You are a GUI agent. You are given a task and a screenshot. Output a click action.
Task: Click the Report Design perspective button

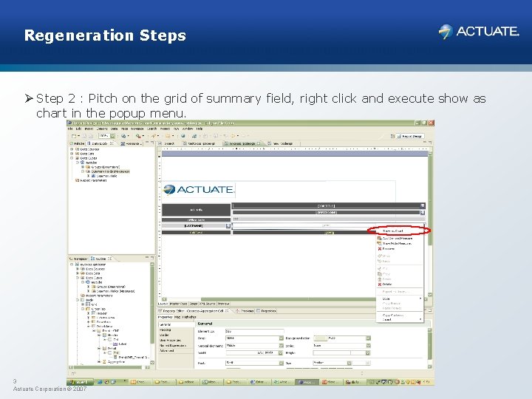[410, 136]
